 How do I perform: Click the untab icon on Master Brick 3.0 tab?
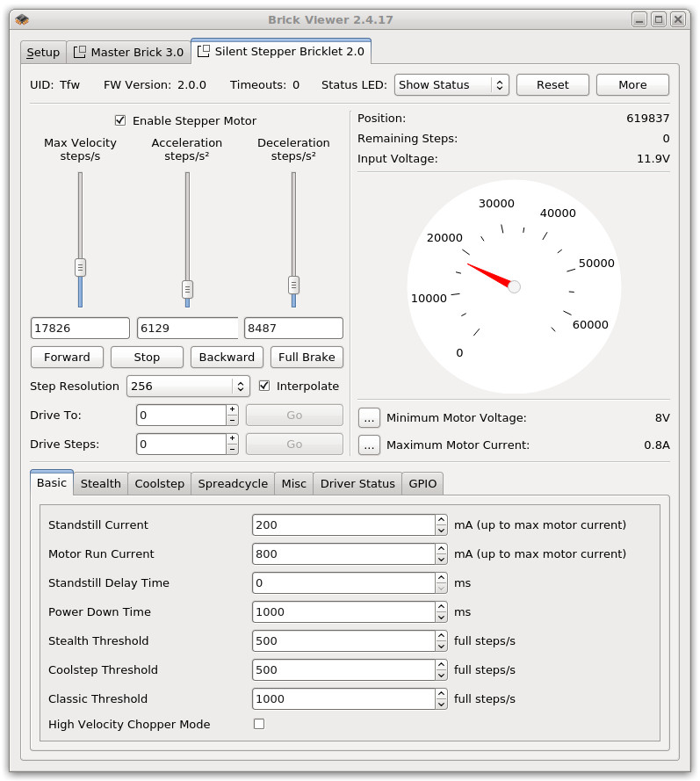(x=80, y=52)
